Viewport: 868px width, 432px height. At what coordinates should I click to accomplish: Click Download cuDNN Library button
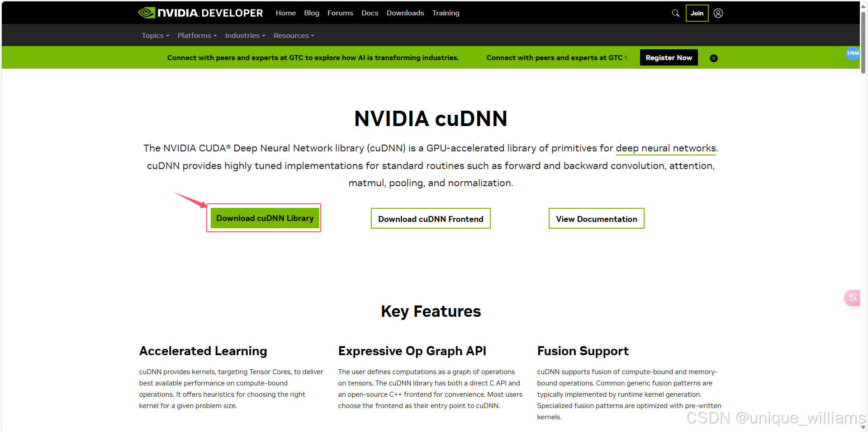265,218
